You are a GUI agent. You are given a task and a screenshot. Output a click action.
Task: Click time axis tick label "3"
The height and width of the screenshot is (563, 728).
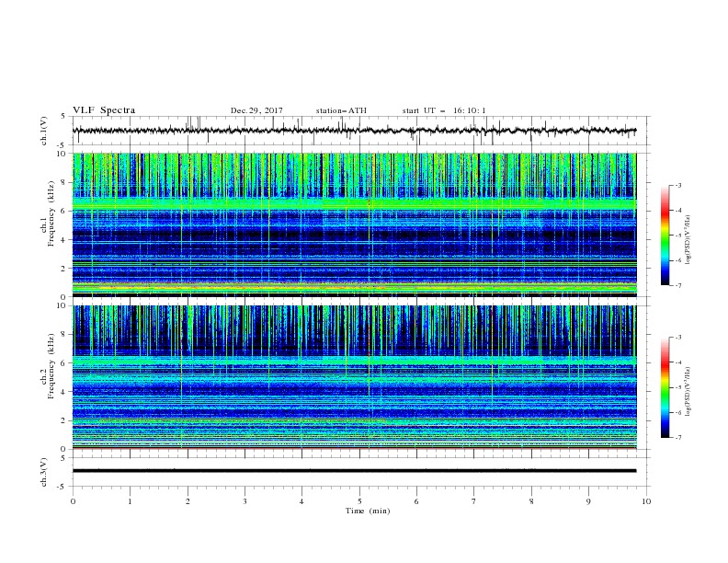pos(245,501)
